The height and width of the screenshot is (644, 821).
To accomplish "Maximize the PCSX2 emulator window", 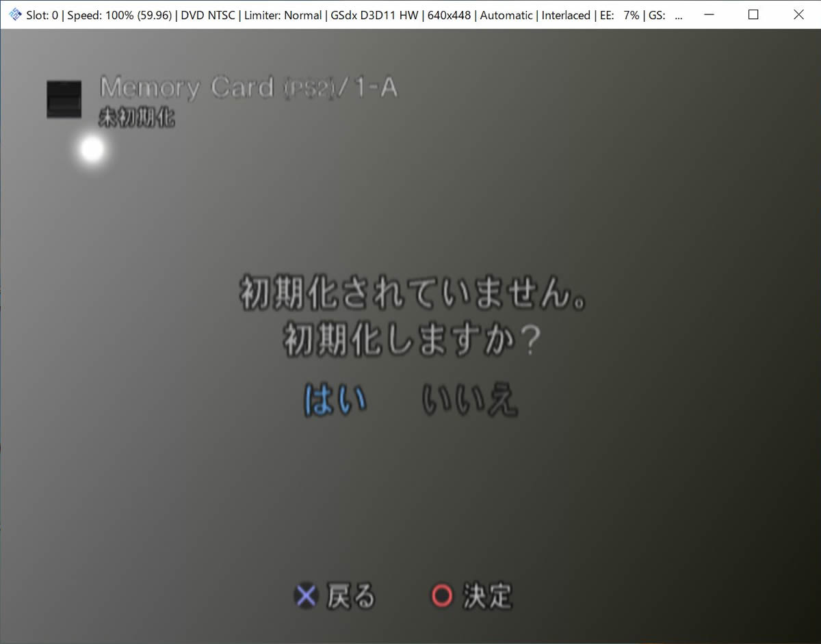I will (x=753, y=14).
